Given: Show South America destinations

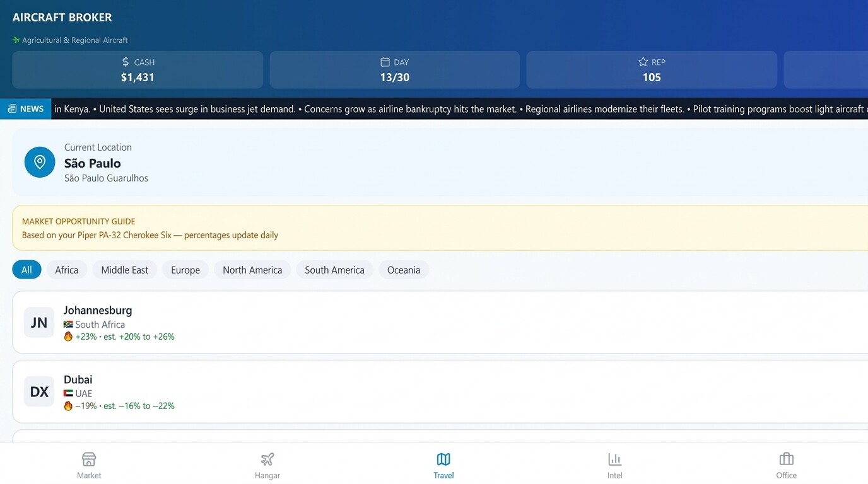Looking at the screenshot, I should tap(334, 270).
